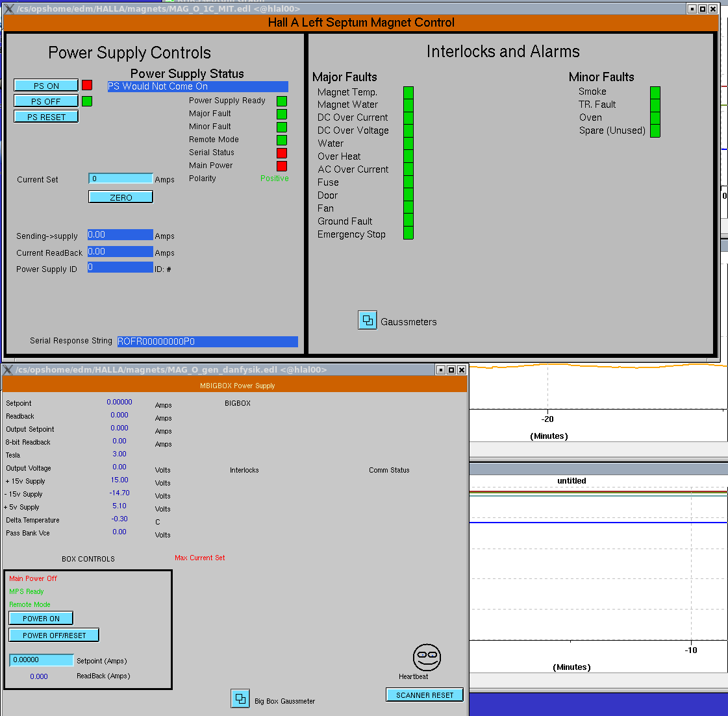
Task: Click the Major Fault status light
Action: (x=282, y=114)
